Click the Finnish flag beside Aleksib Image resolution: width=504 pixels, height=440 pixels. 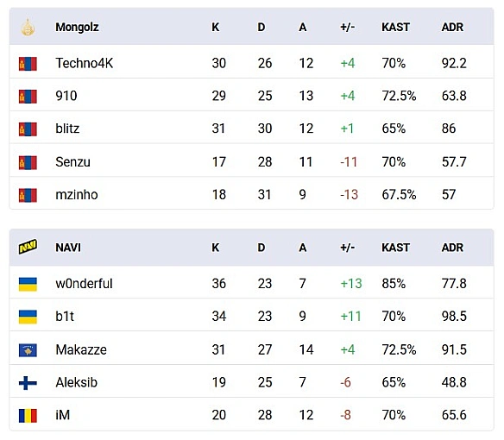click(28, 383)
